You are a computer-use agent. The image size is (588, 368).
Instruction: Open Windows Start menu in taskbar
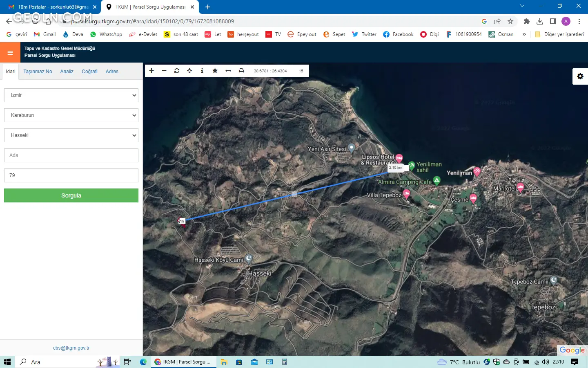pyautogui.click(x=7, y=362)
